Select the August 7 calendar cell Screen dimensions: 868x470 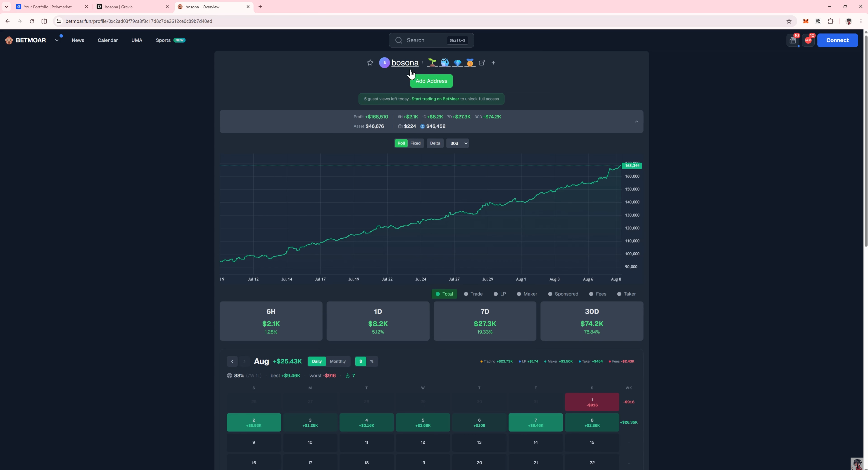(535, 423)
